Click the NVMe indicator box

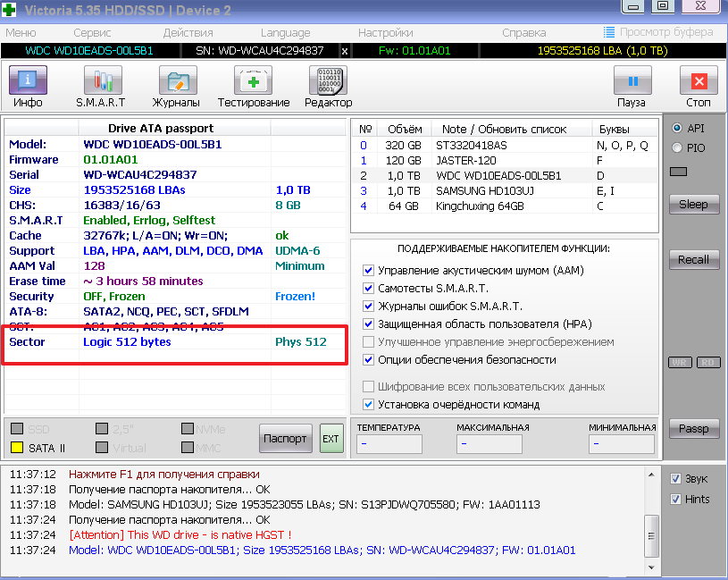coord(188,428)
